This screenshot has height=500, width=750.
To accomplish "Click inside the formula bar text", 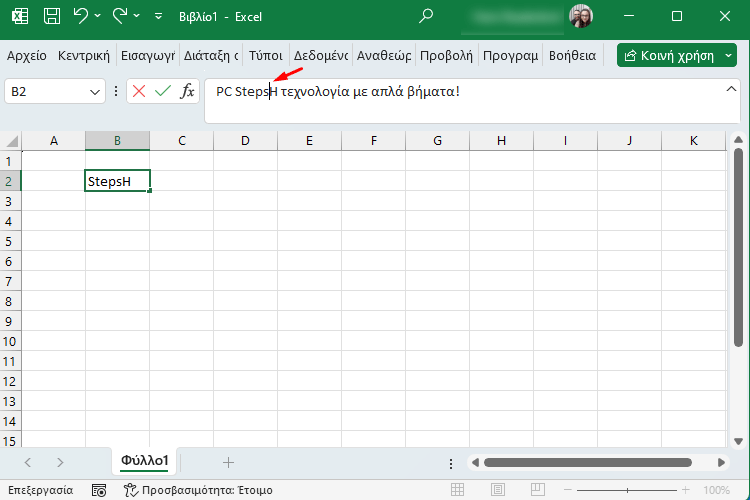I will pyautogui.click(x=338, y=91).
